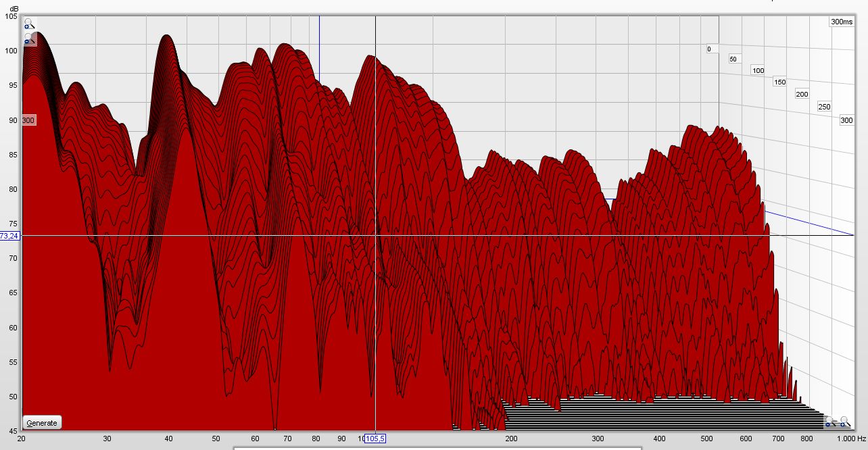868x450 pixels.
Task: Click the 73,24 dB cursor readout
Action: click(10, 236)
